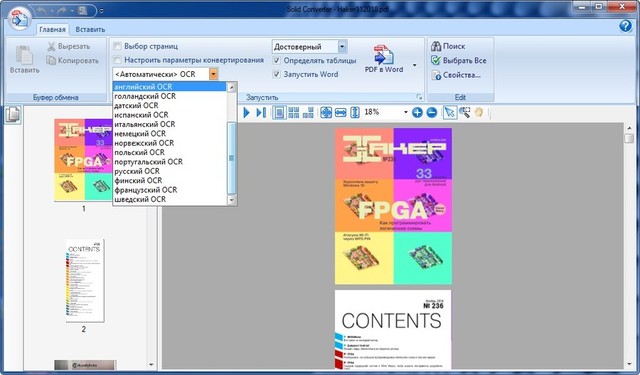Choose испанский OCR from list

click(x=169, y=115)
